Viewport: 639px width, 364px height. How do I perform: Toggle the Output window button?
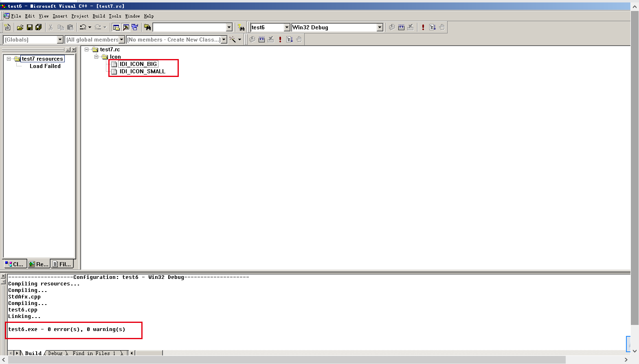point(126,27)
